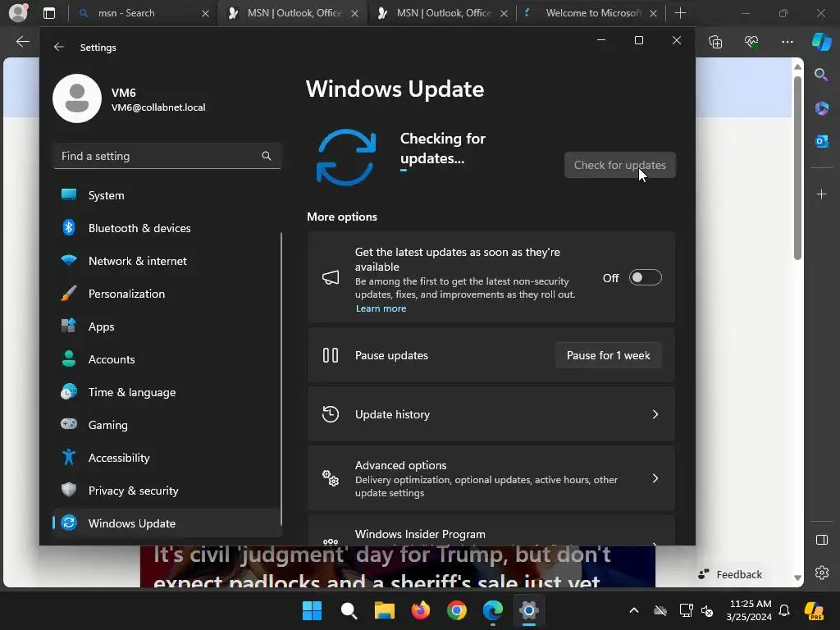
Task: Open File Explorer from taskbar
Action: tap(385, 610)
